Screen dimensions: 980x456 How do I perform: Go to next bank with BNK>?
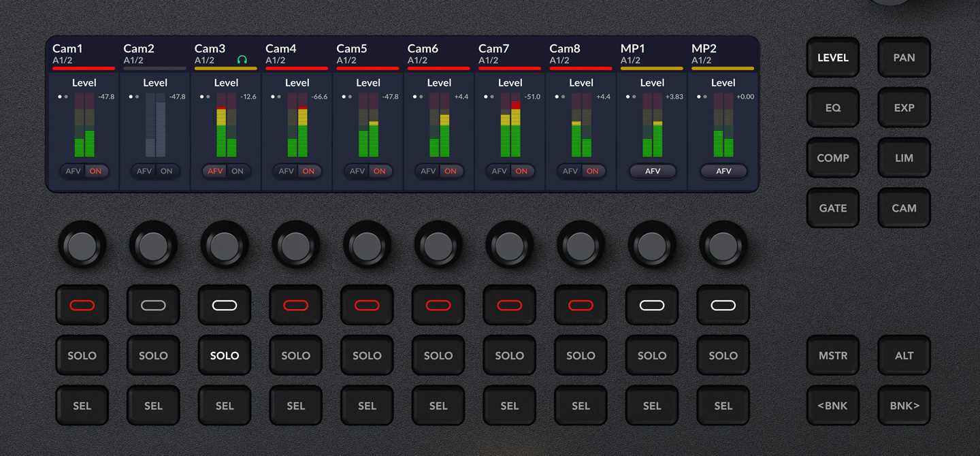[x=904, y=406]
